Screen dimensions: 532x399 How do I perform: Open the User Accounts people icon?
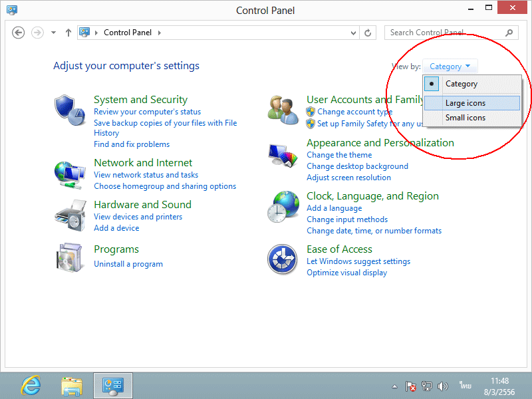click(283, 110)
